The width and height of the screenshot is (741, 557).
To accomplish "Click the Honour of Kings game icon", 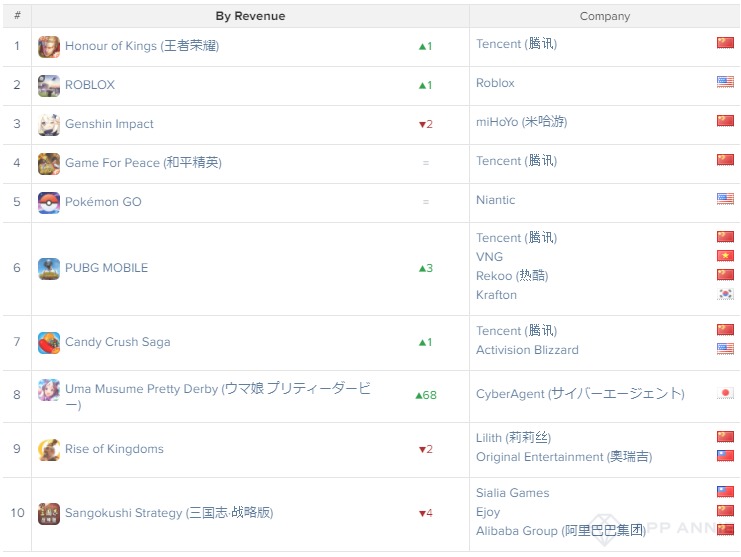I will (x=49, y=47).
